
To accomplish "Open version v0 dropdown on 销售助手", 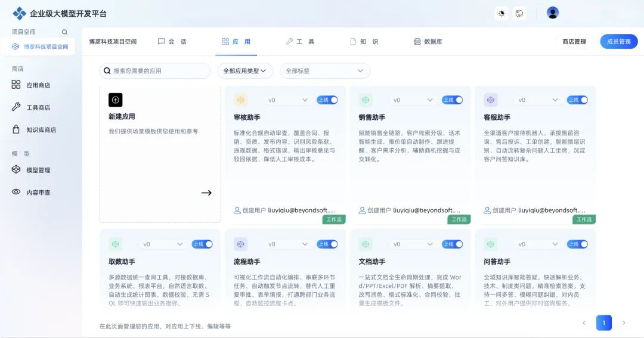I will 413,100.
